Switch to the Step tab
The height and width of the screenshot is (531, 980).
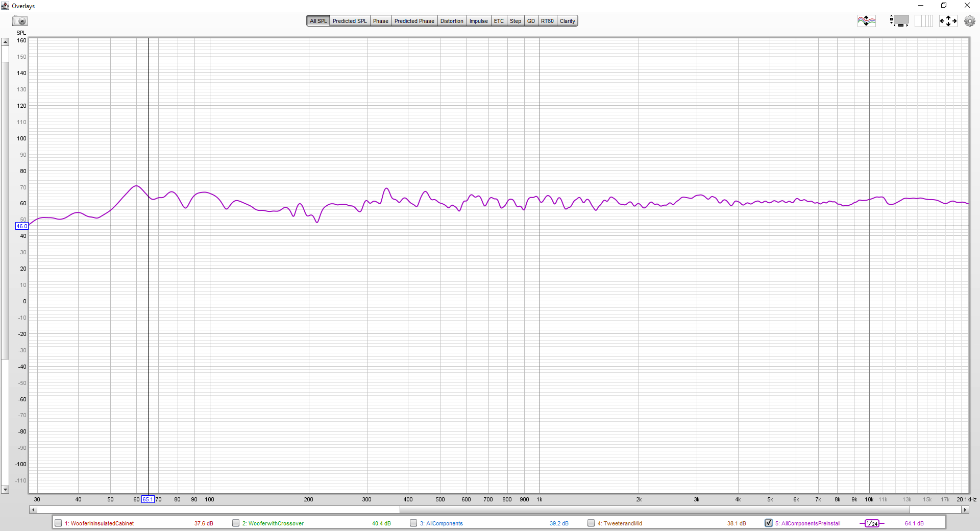click(516, 21)
